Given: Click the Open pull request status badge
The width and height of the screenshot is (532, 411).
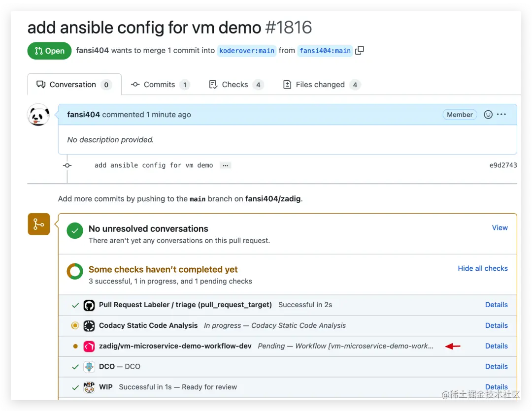Looking at the screenshot, I should pos(50,51).
